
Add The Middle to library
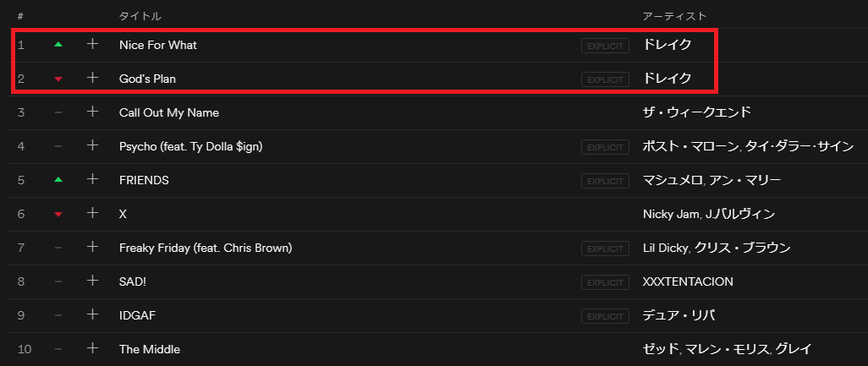tap(93, 349)
